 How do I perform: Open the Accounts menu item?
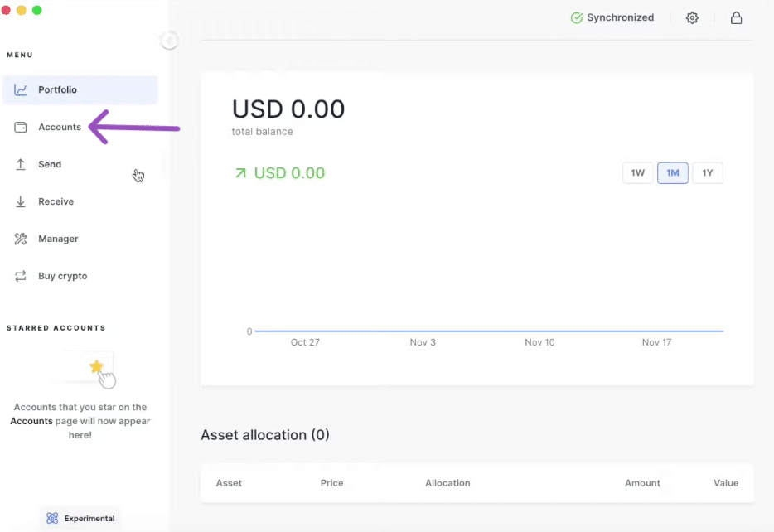pyautogui.click(x=60, y=128)
